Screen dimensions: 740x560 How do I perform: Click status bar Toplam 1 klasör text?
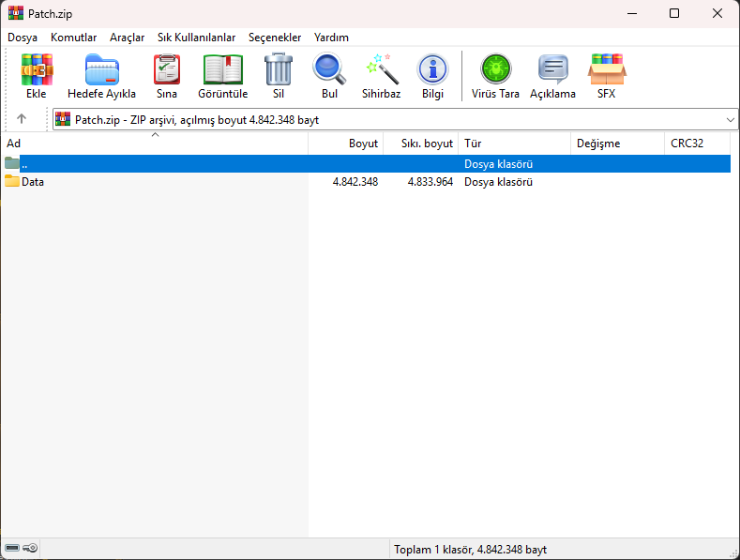coord(471,550)
